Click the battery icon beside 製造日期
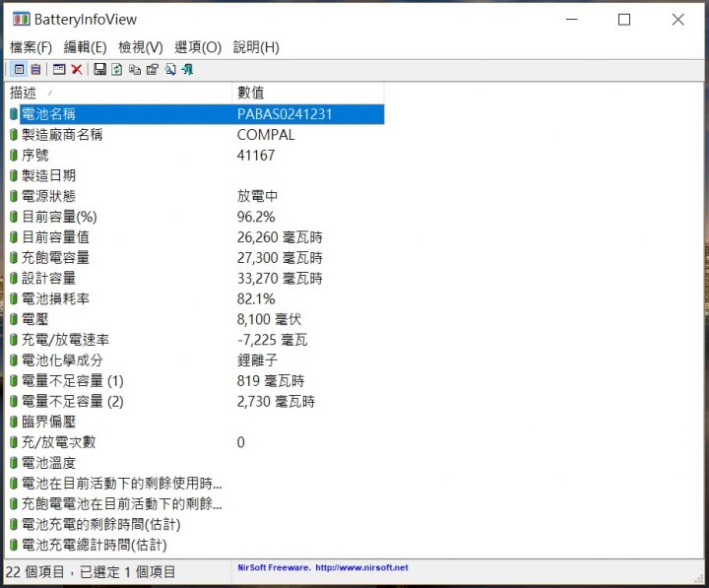 click(14, 175)
